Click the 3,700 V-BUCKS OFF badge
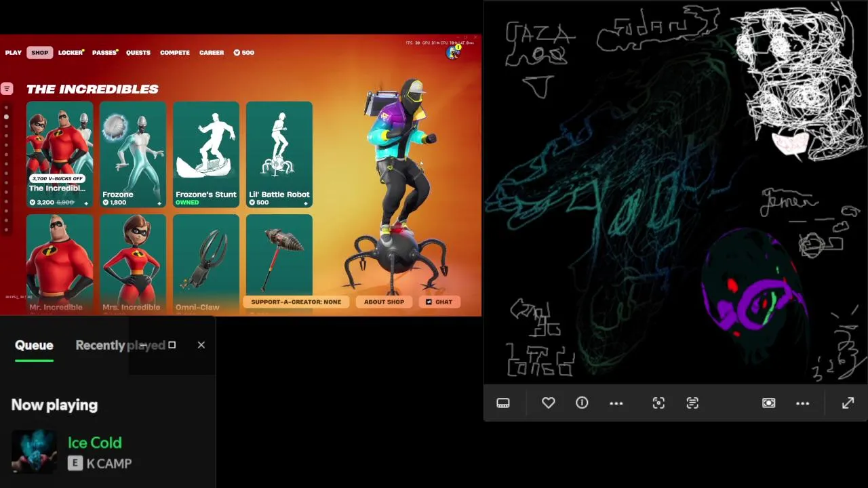The width and height of the screenshot is (868, 488). [x=57, y=178]
